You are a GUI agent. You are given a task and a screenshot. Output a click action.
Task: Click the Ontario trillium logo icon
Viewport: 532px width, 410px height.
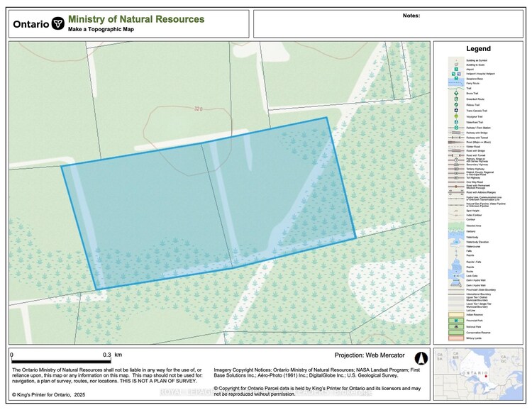[x=58, y=23]
